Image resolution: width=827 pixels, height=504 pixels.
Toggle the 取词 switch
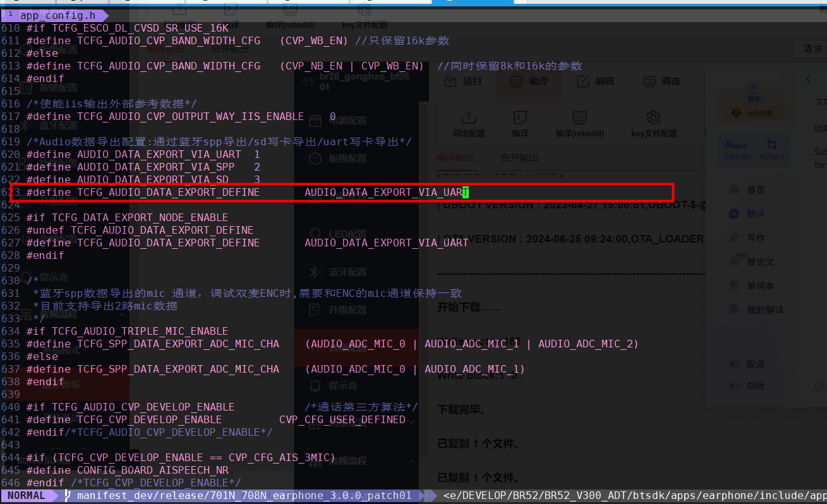point(735,364)
